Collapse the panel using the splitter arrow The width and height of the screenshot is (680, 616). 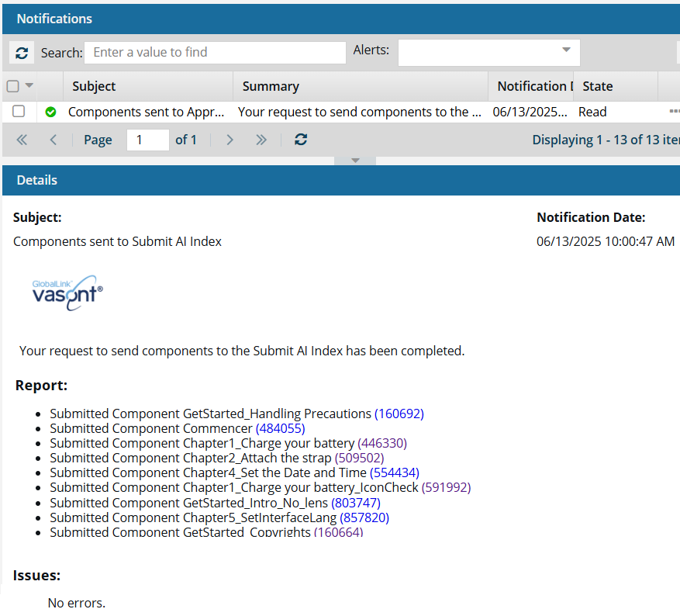[355, 161]
